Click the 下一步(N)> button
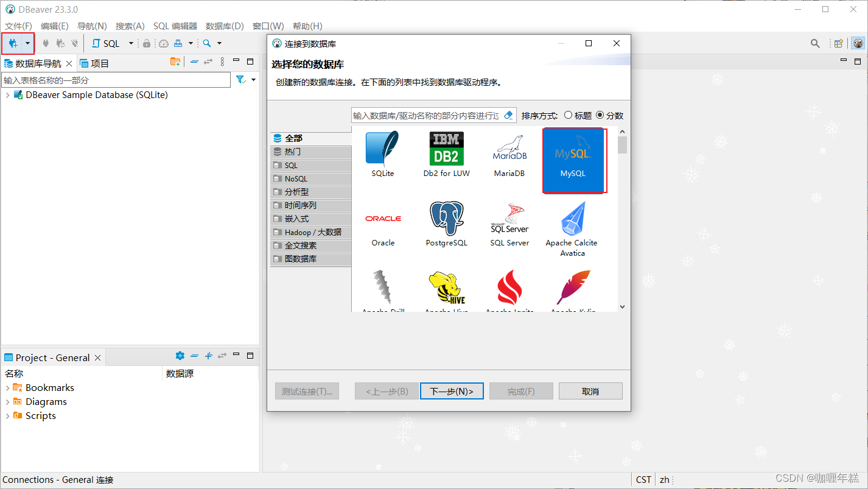The image size is (868, 489). [452, 391]
